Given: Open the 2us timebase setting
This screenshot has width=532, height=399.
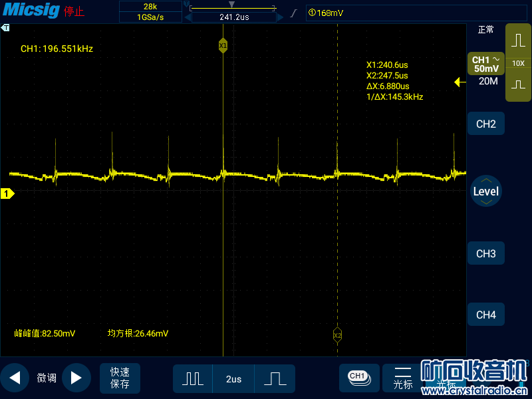Looking at the screenshot, I should click(233, 379).
